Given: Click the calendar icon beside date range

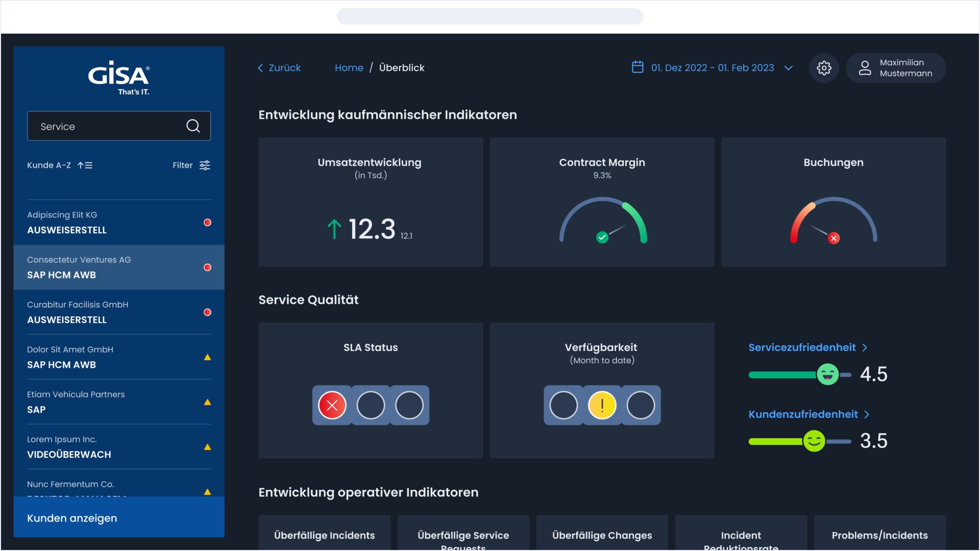Looking at the screenshot, I should (x=638, y=67).
